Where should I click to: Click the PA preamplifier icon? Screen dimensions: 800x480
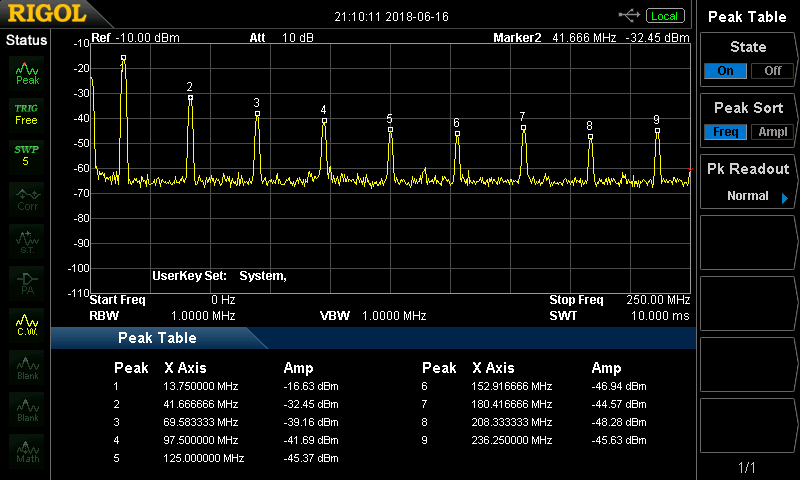tap(27, 282)
